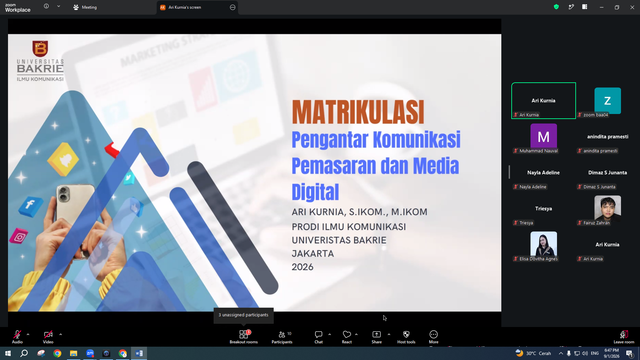This screenshot has width=640, height=360.
Task: Open the meeting info icon near Workplace
Action: 46,7
